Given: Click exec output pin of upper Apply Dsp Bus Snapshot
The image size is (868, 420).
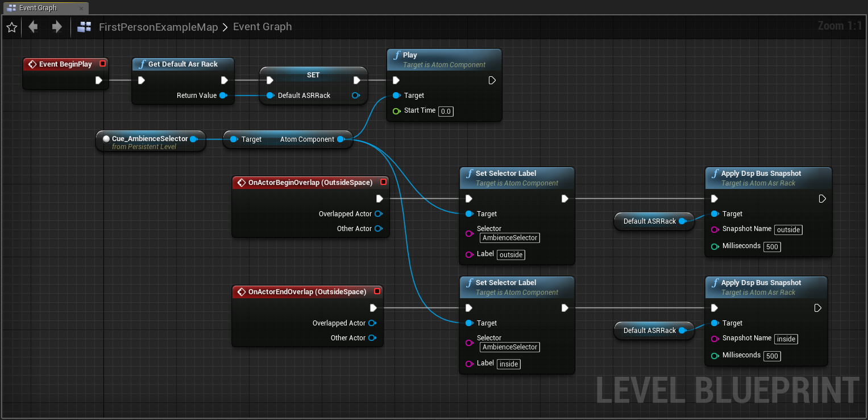Looking at the screenshot, I should click(x=822, y=199).
